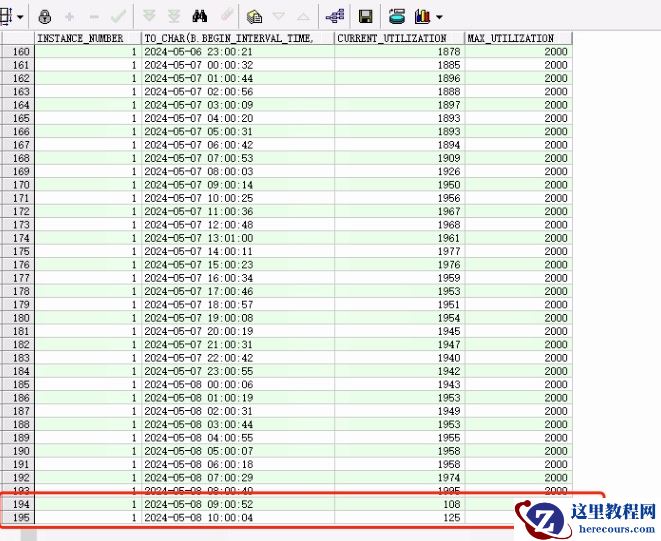Select row number 170 header
This screenshot has height=541, width=661.
pyautogui.click(x=17, y=185)
